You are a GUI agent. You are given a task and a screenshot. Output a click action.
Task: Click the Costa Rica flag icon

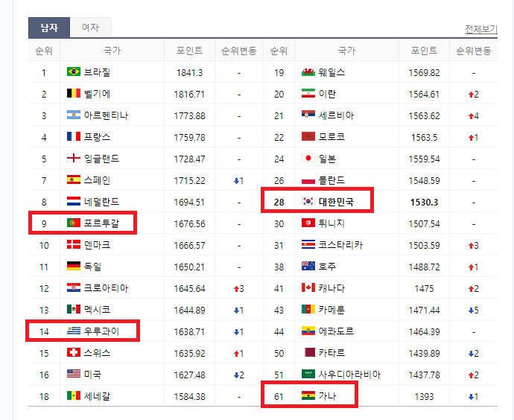[x=308, y=245]
